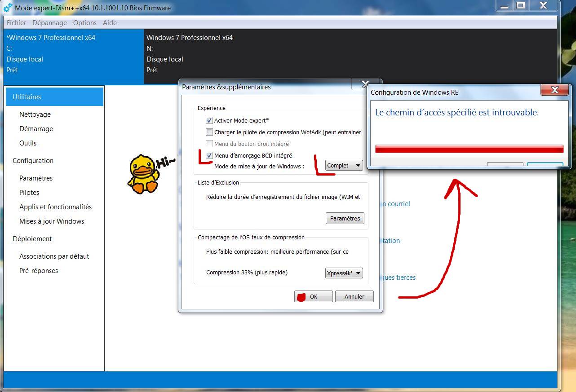Open the Dépannage menu

(49, 22)
